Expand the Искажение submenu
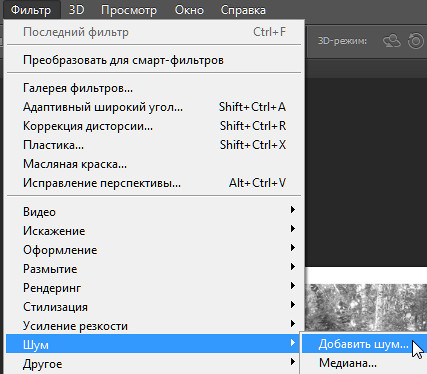The height and width of the screenshot is (374, 427). [154, 231]
